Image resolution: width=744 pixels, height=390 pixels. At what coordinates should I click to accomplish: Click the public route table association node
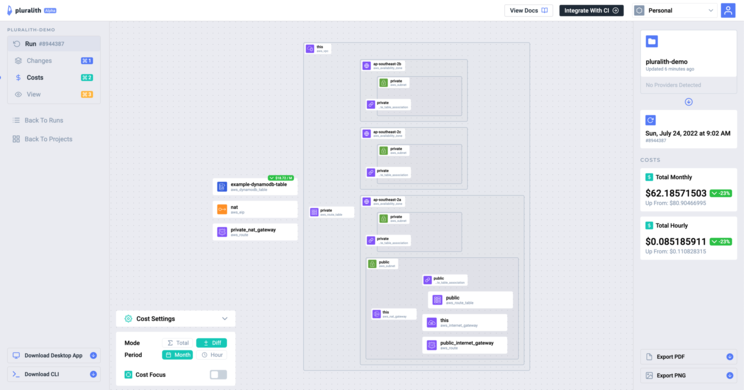[445, 280]
